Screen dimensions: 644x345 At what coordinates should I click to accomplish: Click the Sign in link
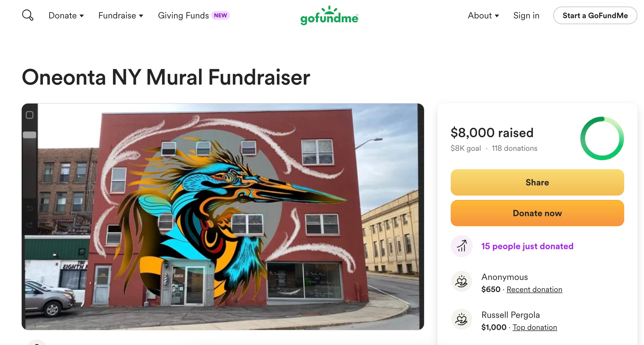click(526, 15)
